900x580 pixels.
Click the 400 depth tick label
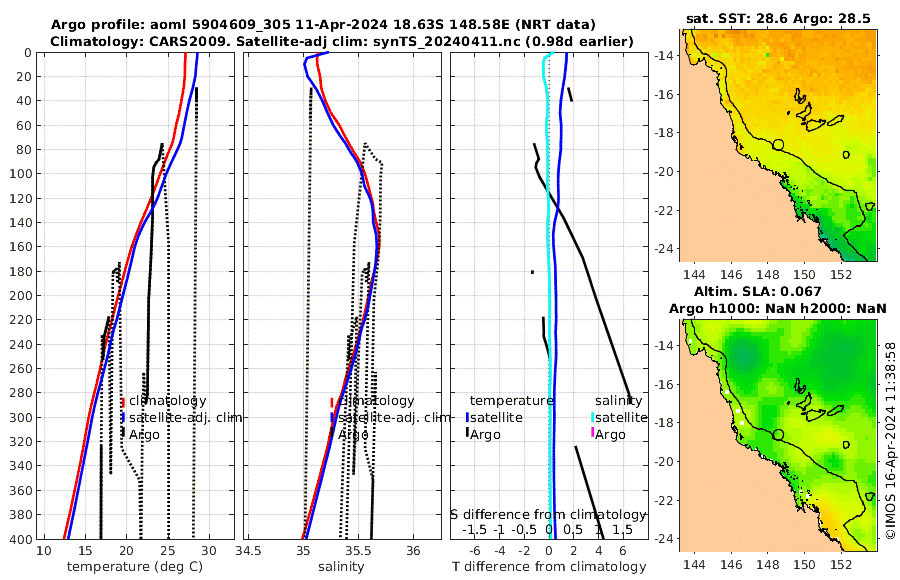[x=21, y=539]
